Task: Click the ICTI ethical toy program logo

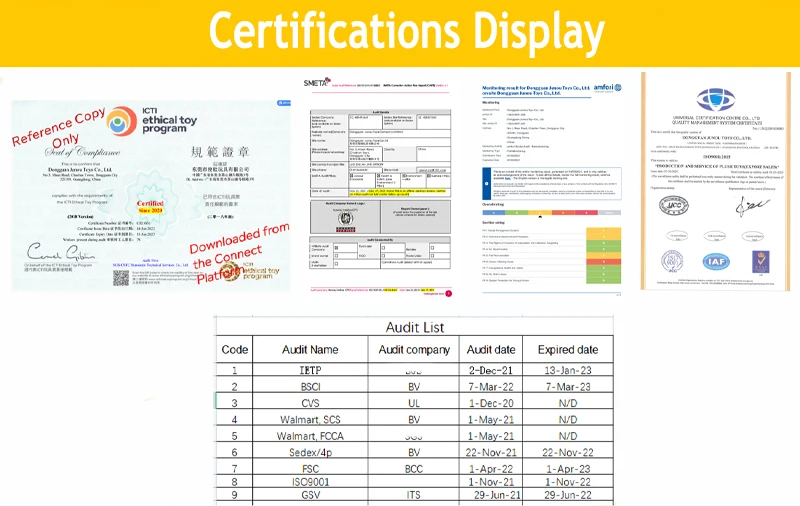Action: (152, 121)
